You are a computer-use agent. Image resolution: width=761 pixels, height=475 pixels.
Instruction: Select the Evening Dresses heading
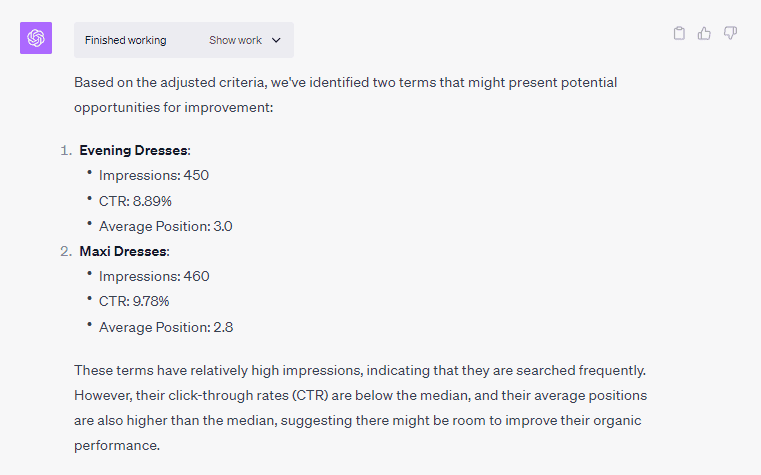coord(133,150)
